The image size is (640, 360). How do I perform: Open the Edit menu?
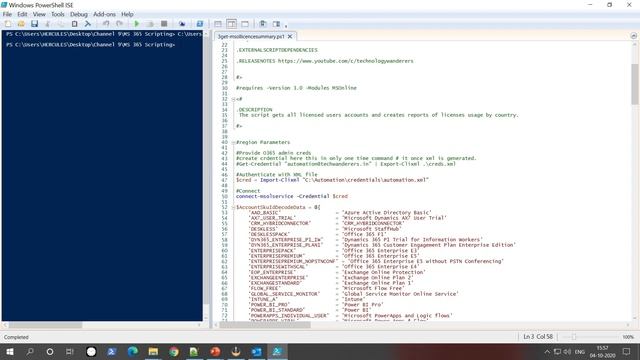click(22, 14)
